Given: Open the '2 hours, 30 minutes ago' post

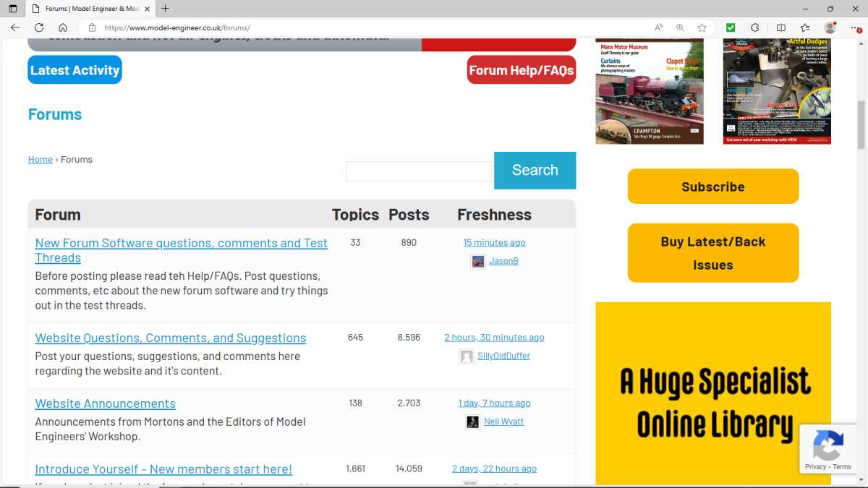Looking at the screenshot, I should coord(494,337).
